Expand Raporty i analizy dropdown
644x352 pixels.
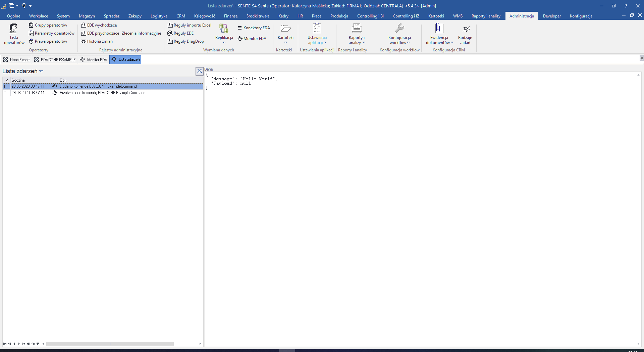click(x=364, y=43)
